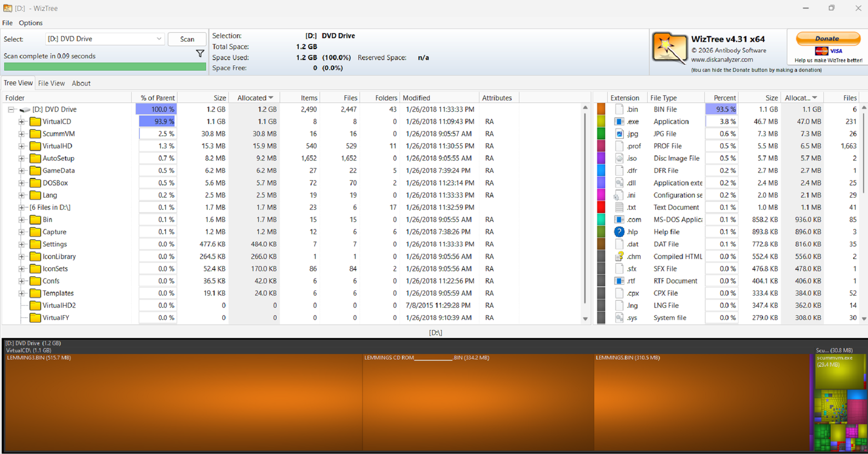This screenshot has width=868, height=454.
Task: Click the .dll file type icon
Action: tap(619, 183)
